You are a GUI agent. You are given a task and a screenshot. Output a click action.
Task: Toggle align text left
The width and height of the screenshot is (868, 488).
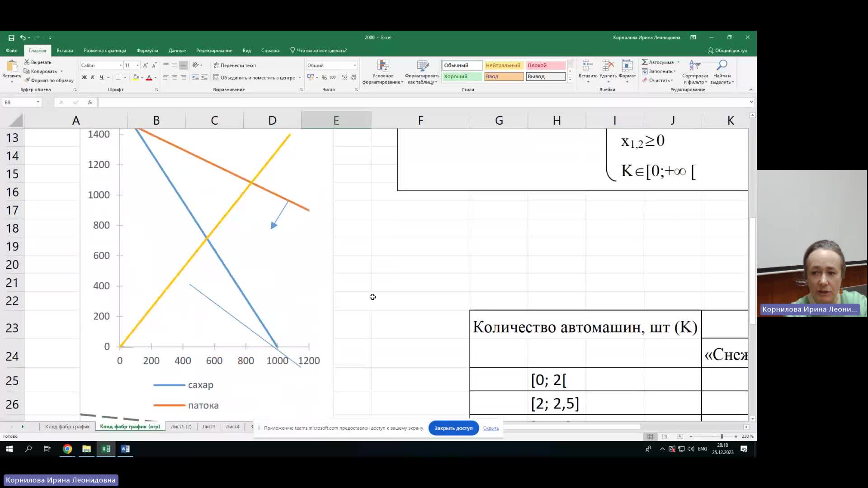[x=165, y=77]
